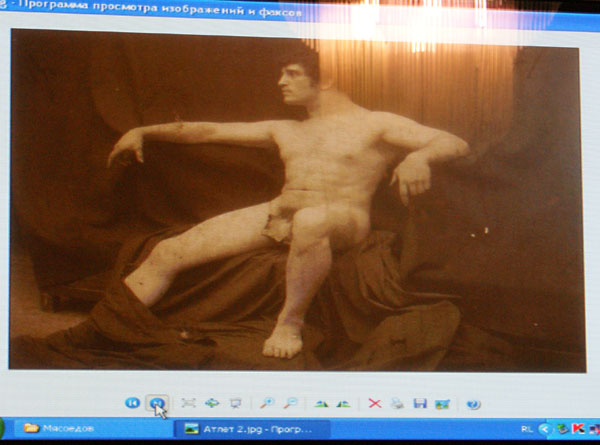The height and width of the screenshot is (445, 600).
Task: Rotate the image counterclockwise
Action: pos(343,404)
